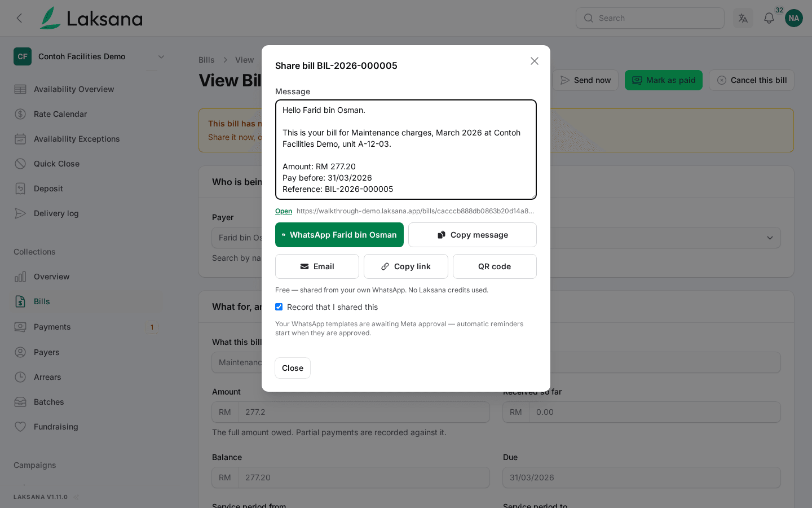The width and height of the screenshot is (812, 508).
Task: Click the Email share button
Action: click(317, 266)
